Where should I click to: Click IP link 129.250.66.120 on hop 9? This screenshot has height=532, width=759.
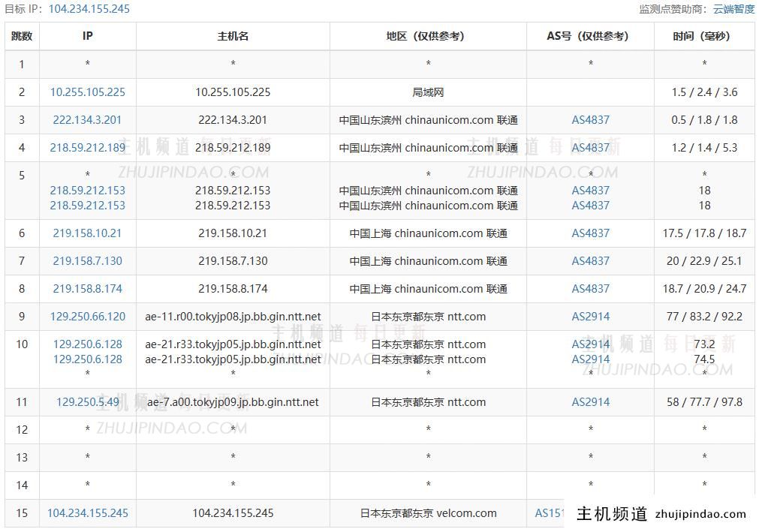coord(87,317)
